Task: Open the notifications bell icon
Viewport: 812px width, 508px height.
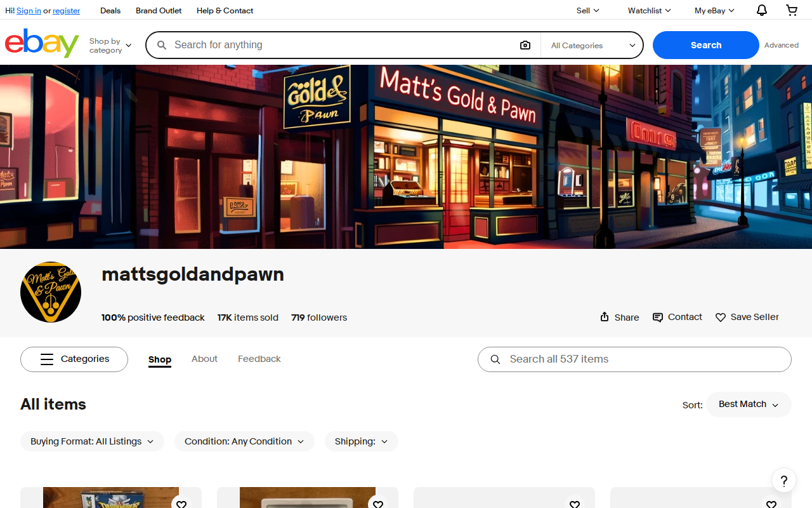Action: point(762,10)
